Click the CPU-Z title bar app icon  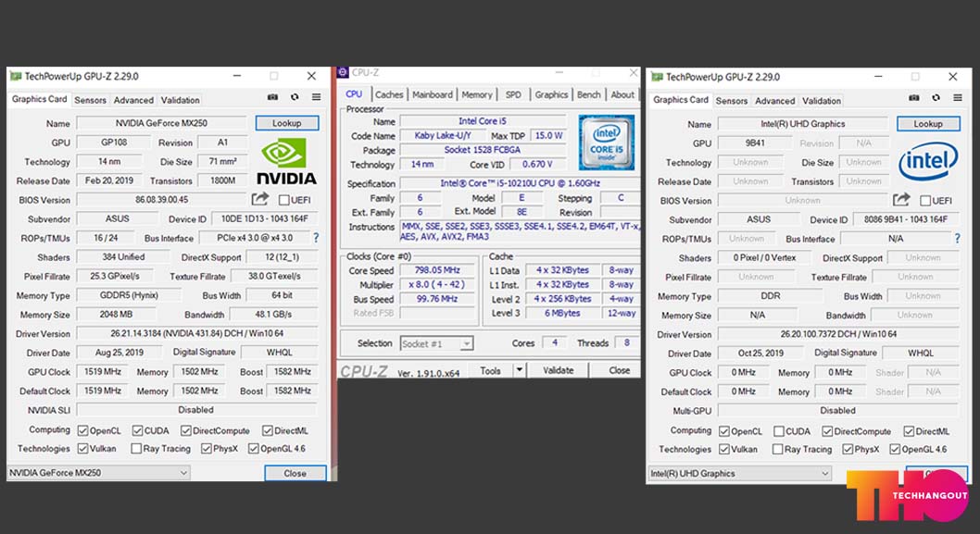tap(343, 72)
